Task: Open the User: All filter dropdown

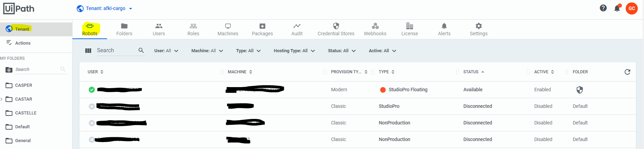Action: 166,51
